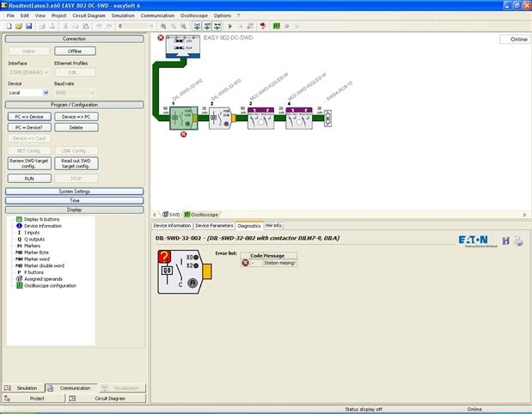Save project with the floppy disk icon
Screen dimensions: 532x414
(x=29, y=26)
